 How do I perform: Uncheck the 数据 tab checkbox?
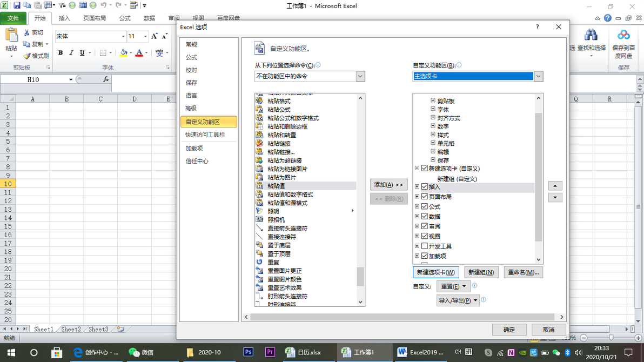425,217
